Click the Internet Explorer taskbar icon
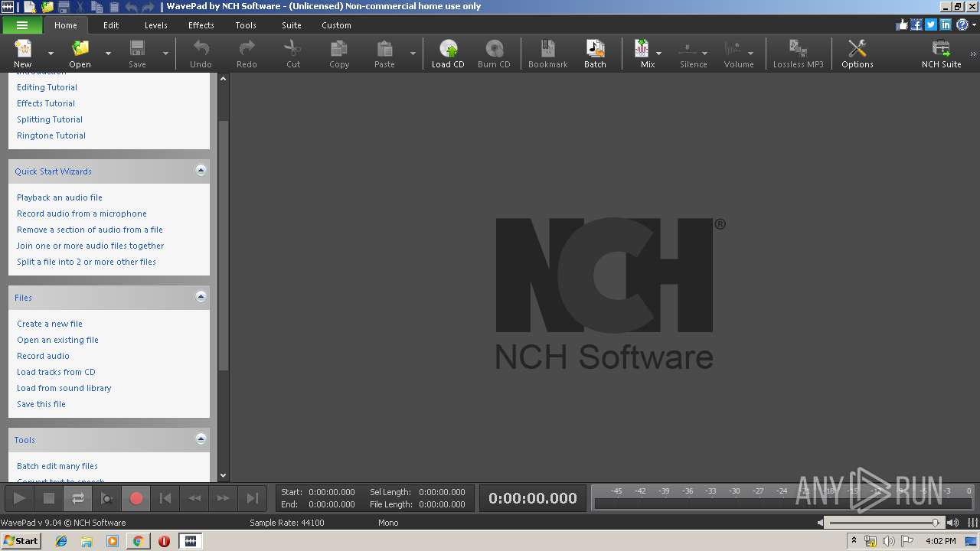Image resolution: width=980 pixels, height=551 pixels. [x=61, y=541]
